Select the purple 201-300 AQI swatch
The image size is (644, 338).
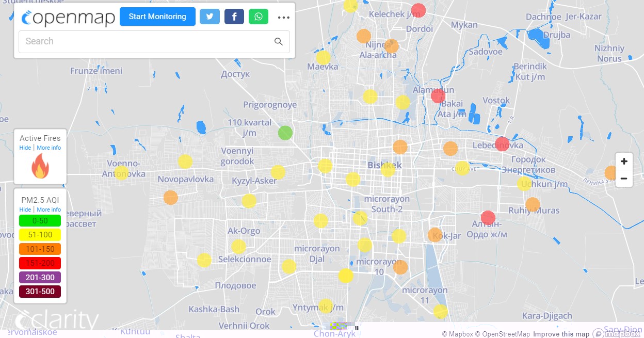point(40,278)
